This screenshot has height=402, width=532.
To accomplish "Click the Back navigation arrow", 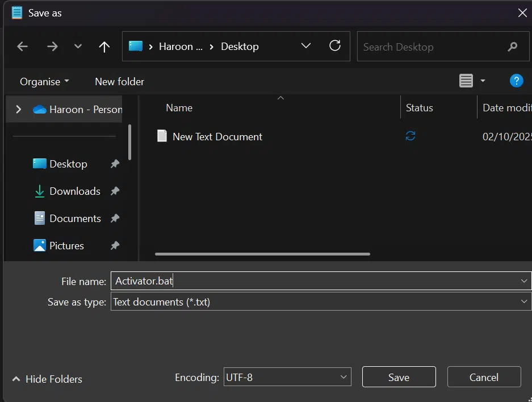I will [x=23, y=47].
